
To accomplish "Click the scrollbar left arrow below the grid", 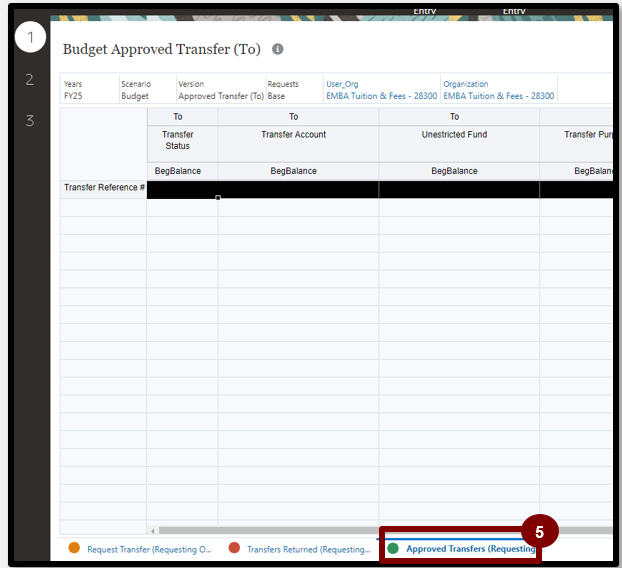I will 152,530.
